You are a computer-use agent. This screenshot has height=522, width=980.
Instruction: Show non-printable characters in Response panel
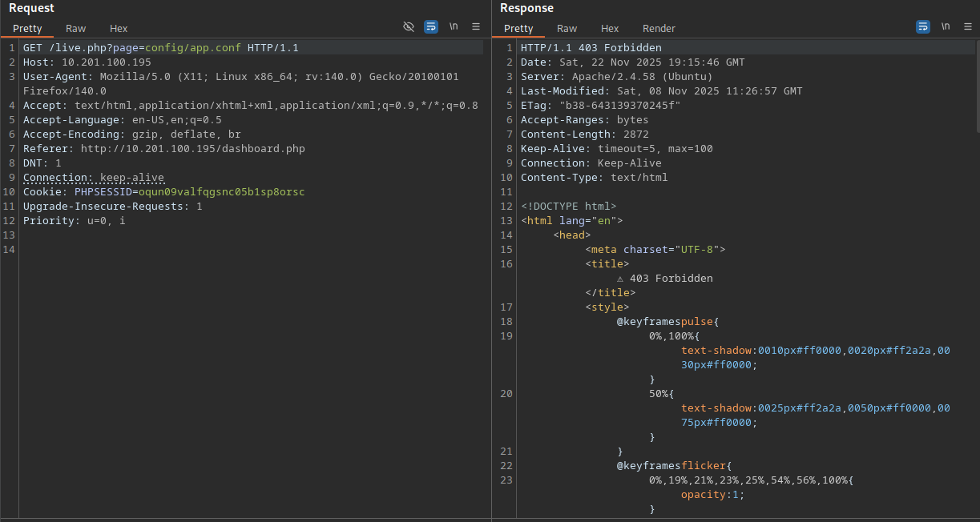(x=946, y=26)
